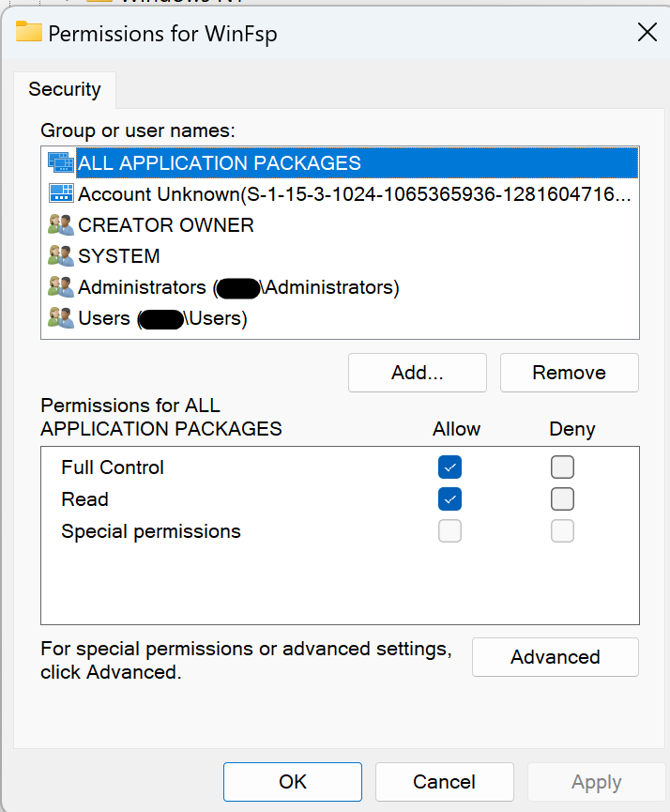The width and height of the screenshot is (670, 812).
Task: Open Advanced security settings
Action: 555,657
